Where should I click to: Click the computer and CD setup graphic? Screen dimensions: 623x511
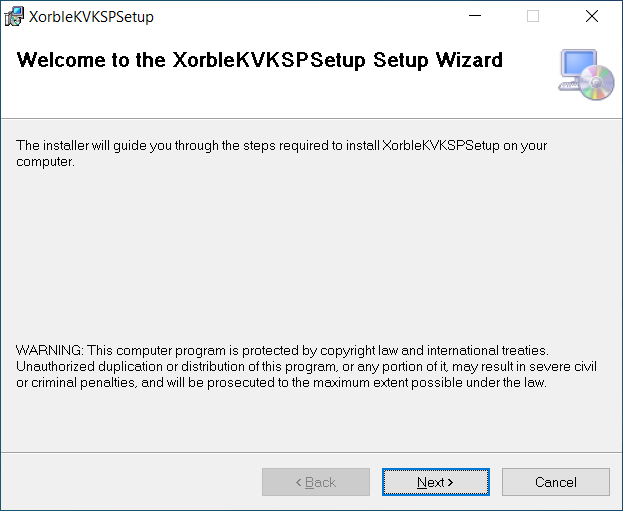click(x=586, y=73)
